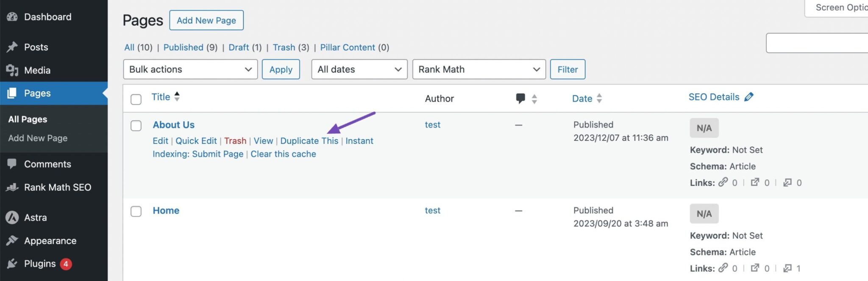868x281 pixels.
Task: Sort by the comments bubble column icon
Action: (520, 99)
